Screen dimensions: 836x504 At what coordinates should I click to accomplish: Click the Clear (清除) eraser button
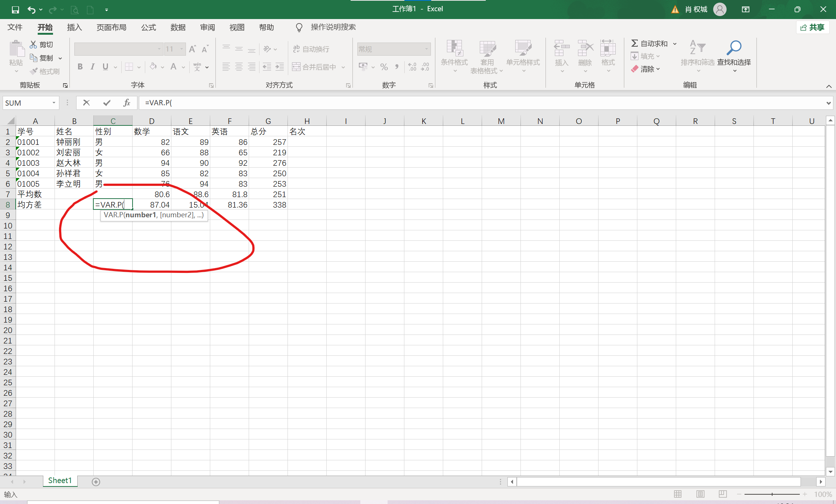[645, 69]
